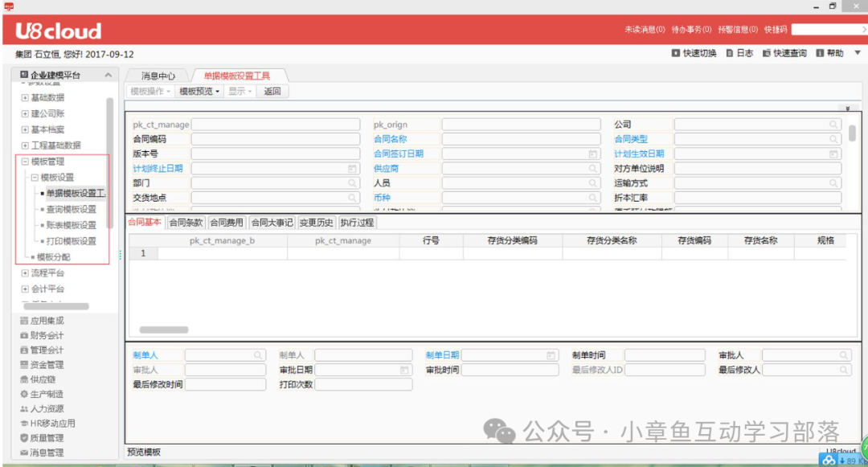Collapse the 模板管理 tree node
Screen dimensions: 868x467
pyautogui.click(x=25, y=162)
